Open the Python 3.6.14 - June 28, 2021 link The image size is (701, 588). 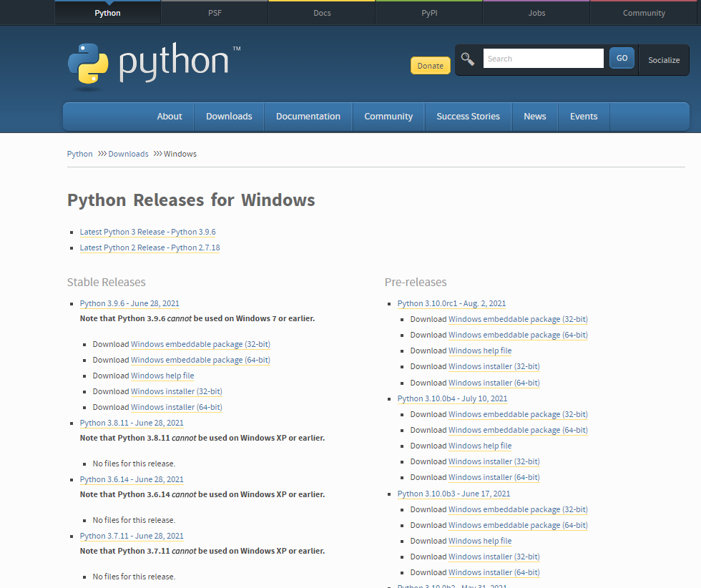pos(132,479)
